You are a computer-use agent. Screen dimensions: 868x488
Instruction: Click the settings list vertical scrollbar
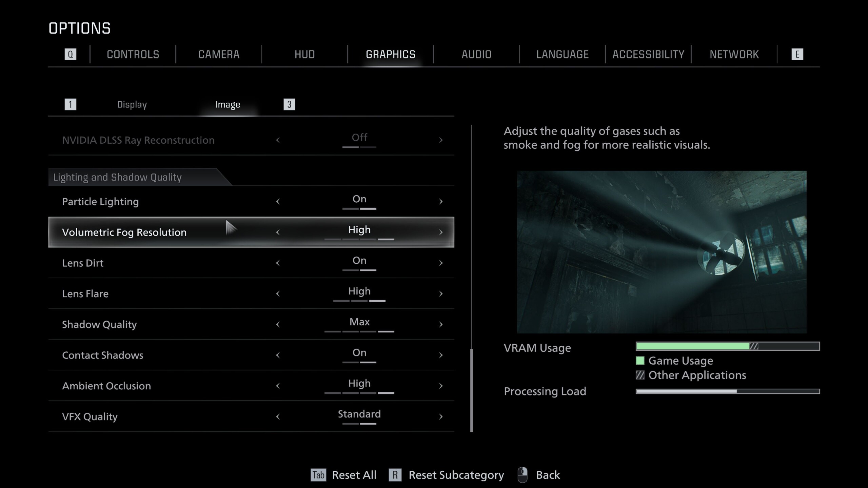[471, 390]
